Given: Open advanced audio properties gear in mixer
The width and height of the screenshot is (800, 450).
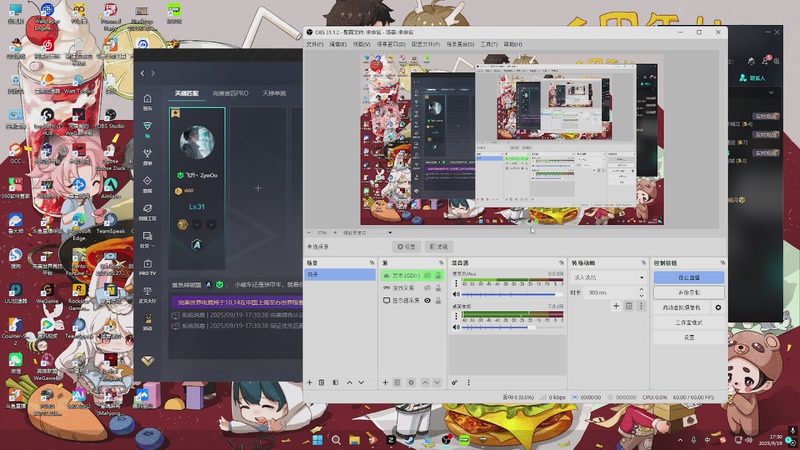Looking at the screenshot, I should pos(455,382).
